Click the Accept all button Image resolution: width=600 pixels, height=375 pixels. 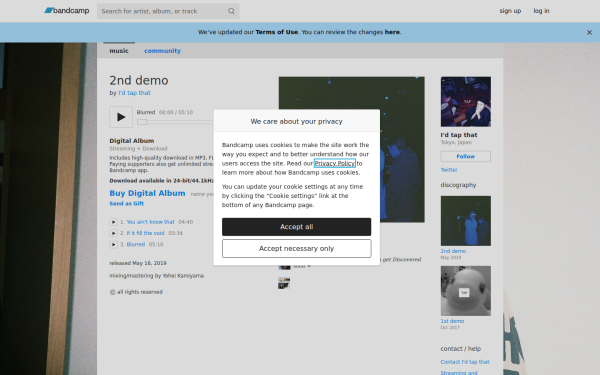click(297, 227)
